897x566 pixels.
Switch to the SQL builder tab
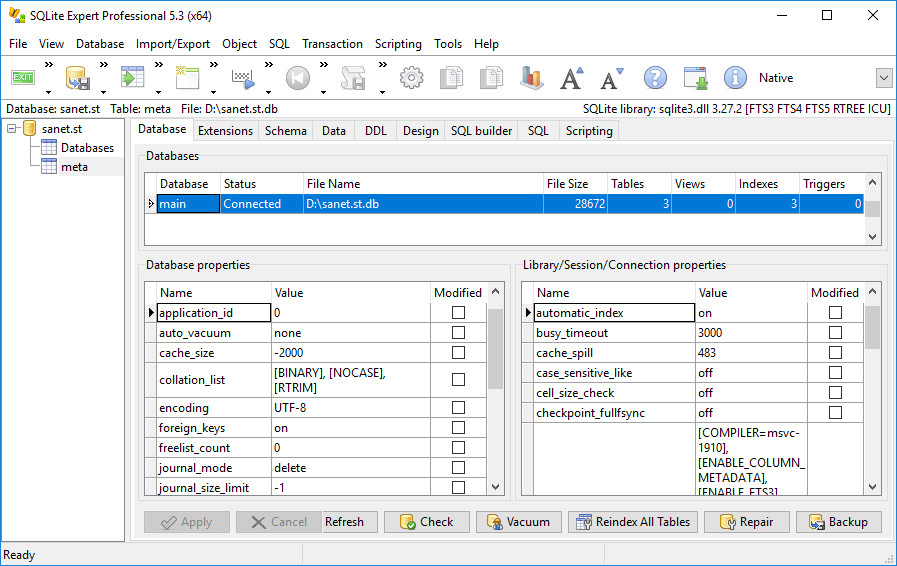pyautogui.click(x=481, y=131)
